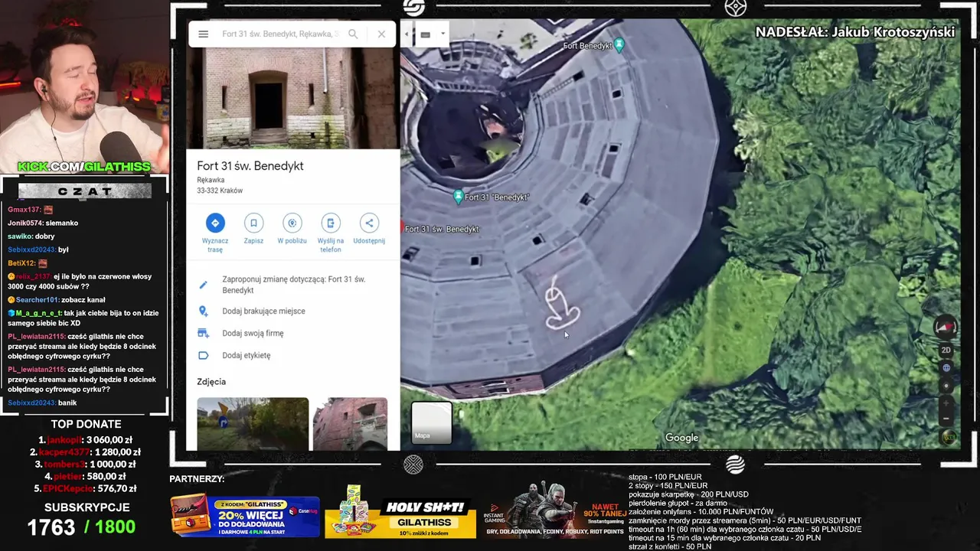Click Zaproponuj zmianę dotyczącą Fort 31
This screenshot has height=551, width=980.
point(292,285)
